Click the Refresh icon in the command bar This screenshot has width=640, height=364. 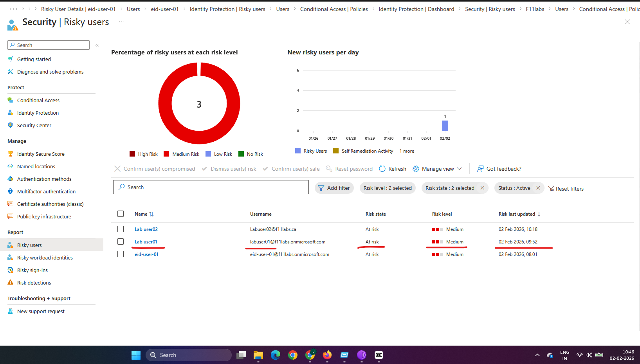click(x=382, y=169)
